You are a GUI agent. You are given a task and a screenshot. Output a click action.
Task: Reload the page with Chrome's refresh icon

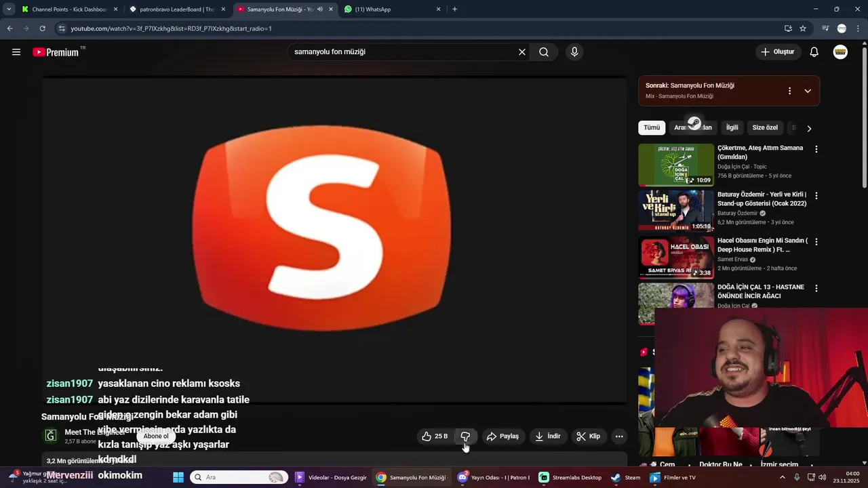42,28
